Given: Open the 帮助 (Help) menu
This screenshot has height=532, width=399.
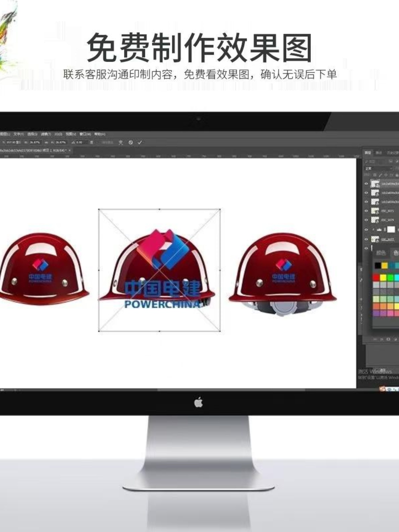Looking at the screenshot, I should point(99,134).
